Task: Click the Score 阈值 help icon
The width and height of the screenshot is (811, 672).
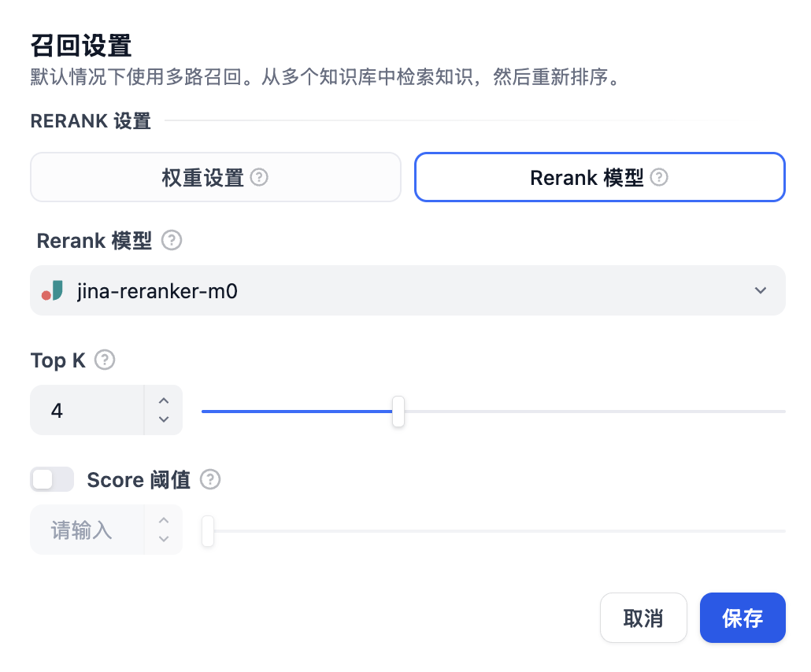Action: (x=209, y=479)
